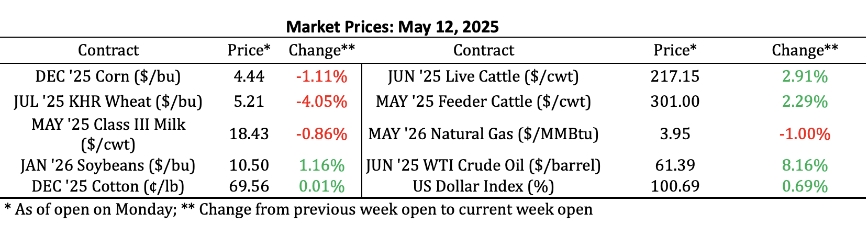Select the natural gas change -1.00%
Viewport: 868px width, 246px height.
point(805,134)
